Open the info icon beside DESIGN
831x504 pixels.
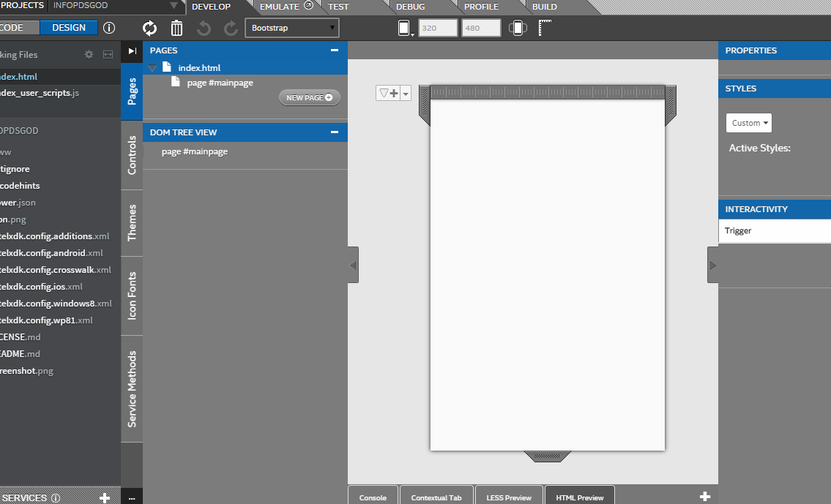109,28
